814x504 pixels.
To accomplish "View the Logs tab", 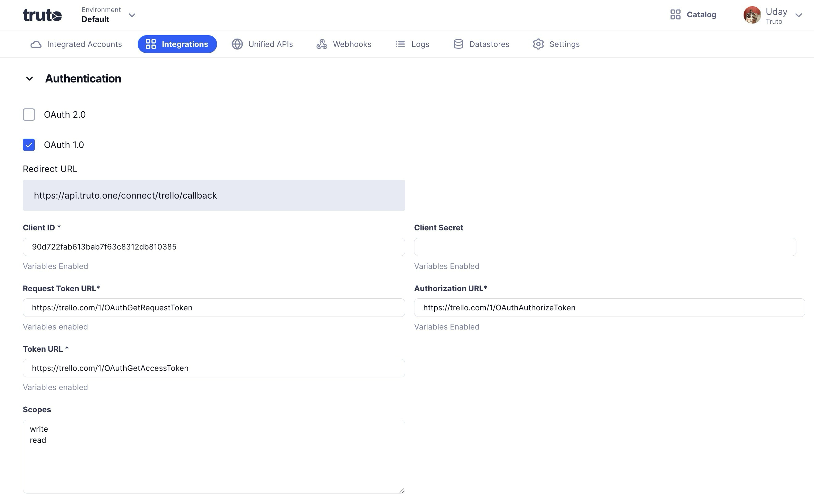I will pyautogui.click(x=412, y=44).
